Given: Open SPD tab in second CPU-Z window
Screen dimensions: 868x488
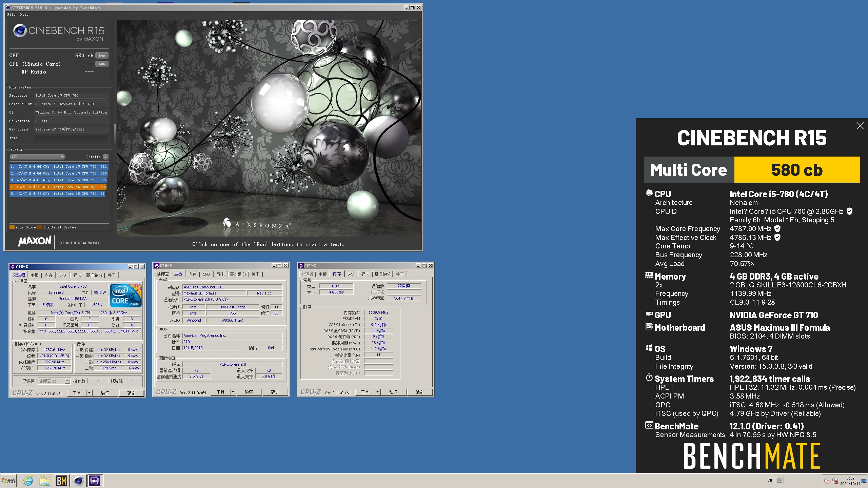Looking at the screenshot, I should 206,274.
